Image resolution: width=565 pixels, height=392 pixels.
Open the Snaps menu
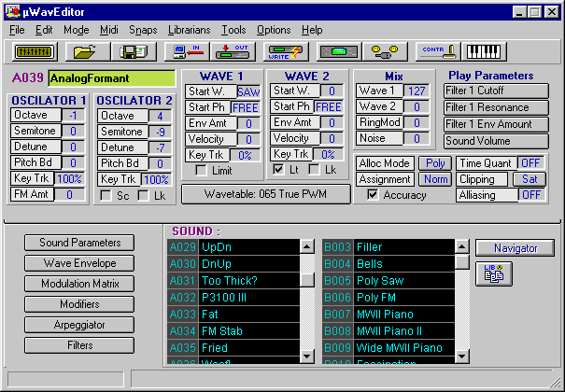143,30
